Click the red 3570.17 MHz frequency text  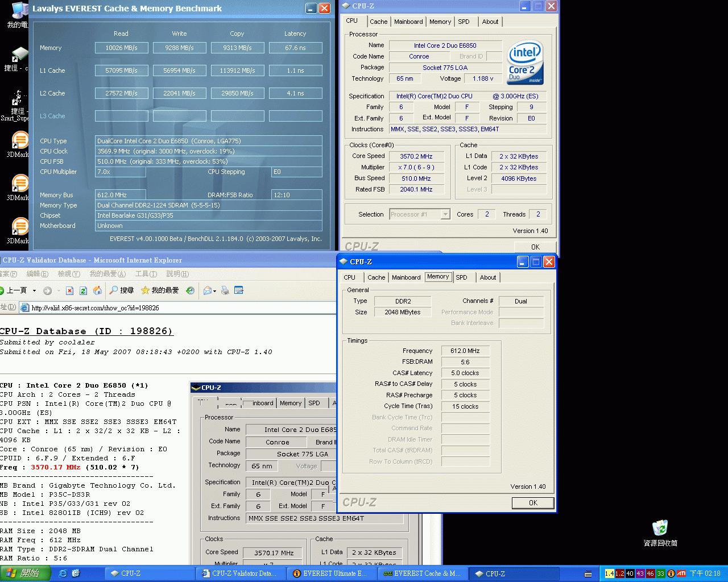[56, 467]
